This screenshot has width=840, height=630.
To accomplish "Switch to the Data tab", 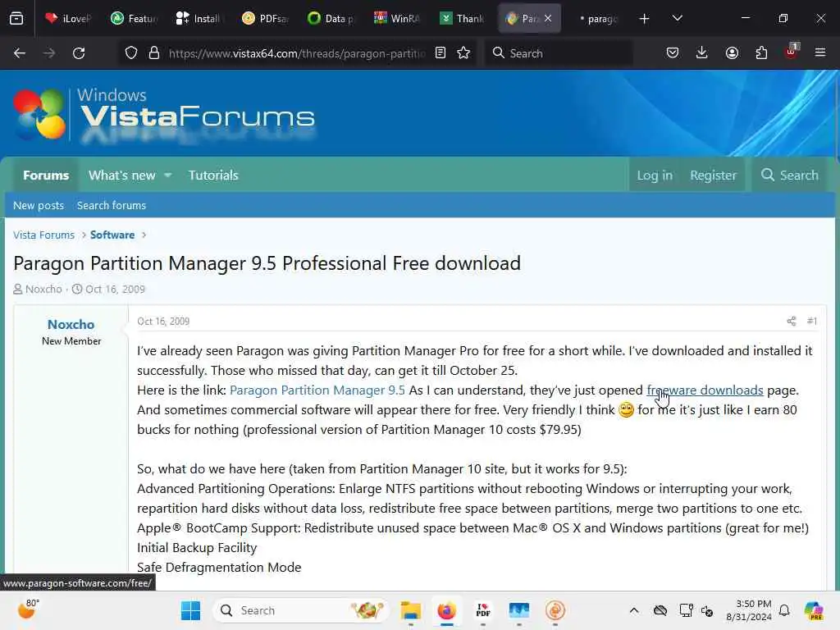I will 331,18.
